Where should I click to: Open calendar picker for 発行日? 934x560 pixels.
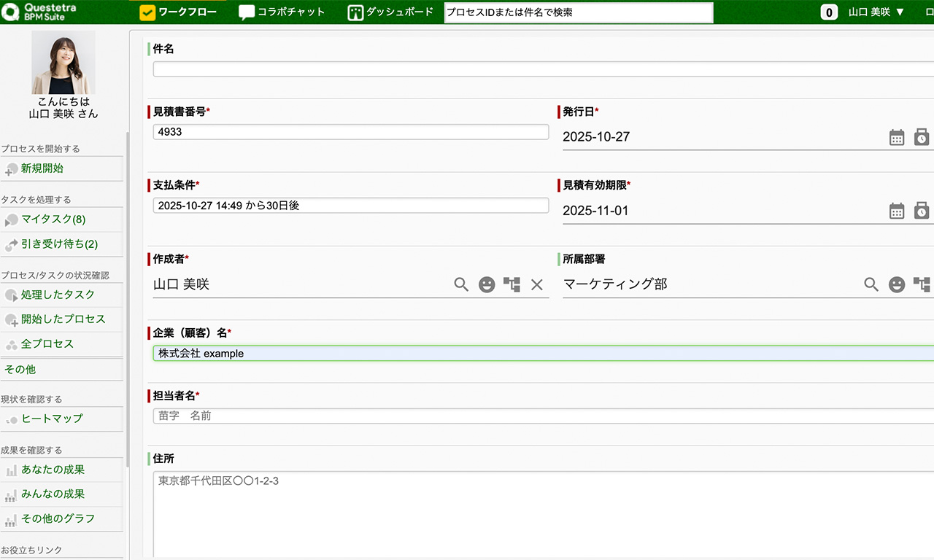coord(897,137)
